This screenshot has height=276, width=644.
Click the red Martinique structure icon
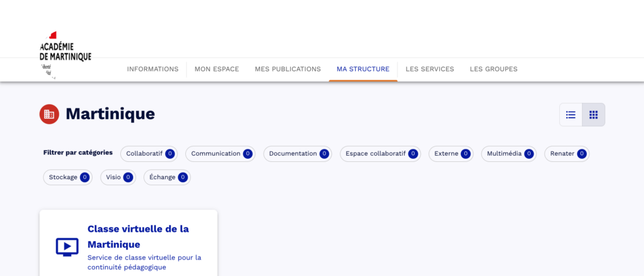click(49, 114)
